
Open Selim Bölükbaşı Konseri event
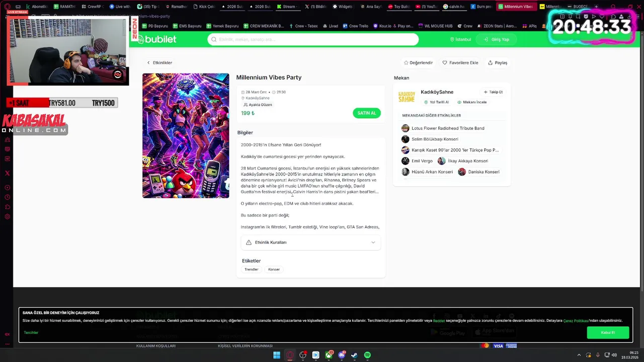(x=430, y=139)
